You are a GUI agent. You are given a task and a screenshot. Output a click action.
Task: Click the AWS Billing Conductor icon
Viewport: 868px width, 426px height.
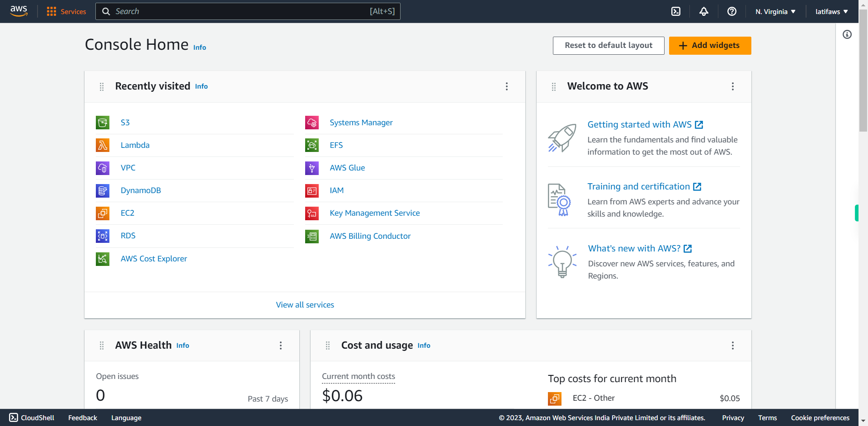pyautogui.click(x=312, y=236)
